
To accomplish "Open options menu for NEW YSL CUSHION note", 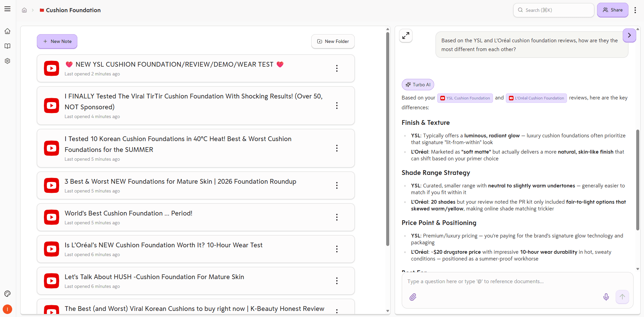I will (x=337, y=68).
